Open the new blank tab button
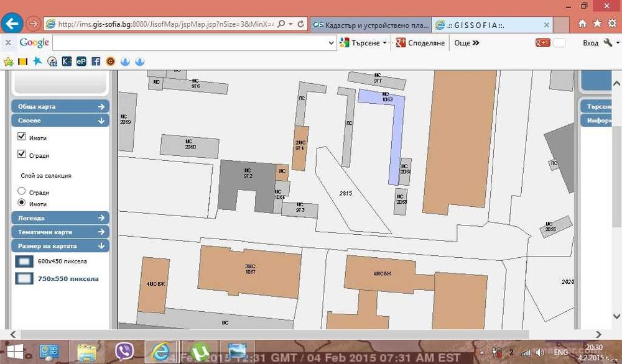 pos(561,25)
